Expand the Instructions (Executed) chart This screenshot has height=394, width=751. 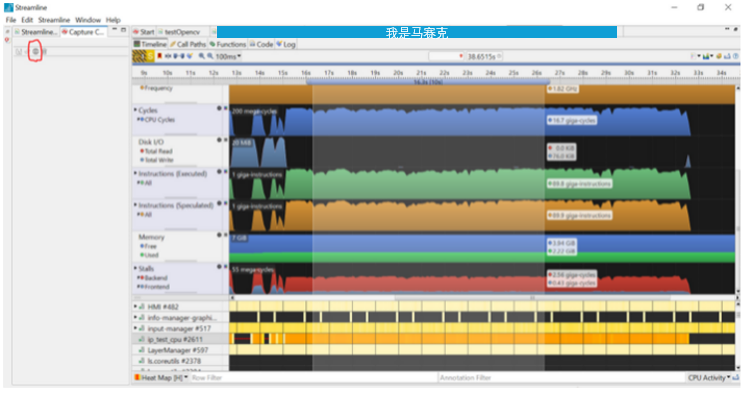(136, 174)
